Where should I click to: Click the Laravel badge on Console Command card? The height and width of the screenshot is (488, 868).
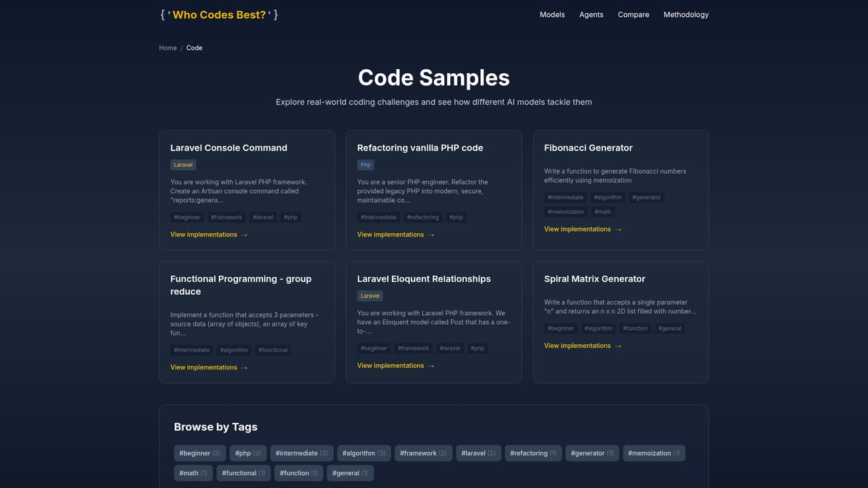point(183,165)
